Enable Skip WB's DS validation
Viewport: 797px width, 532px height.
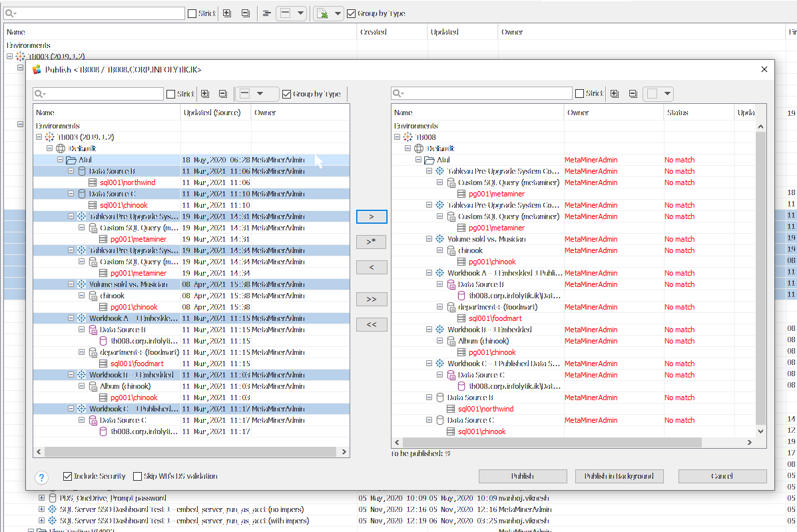click(x=137, y=476)
